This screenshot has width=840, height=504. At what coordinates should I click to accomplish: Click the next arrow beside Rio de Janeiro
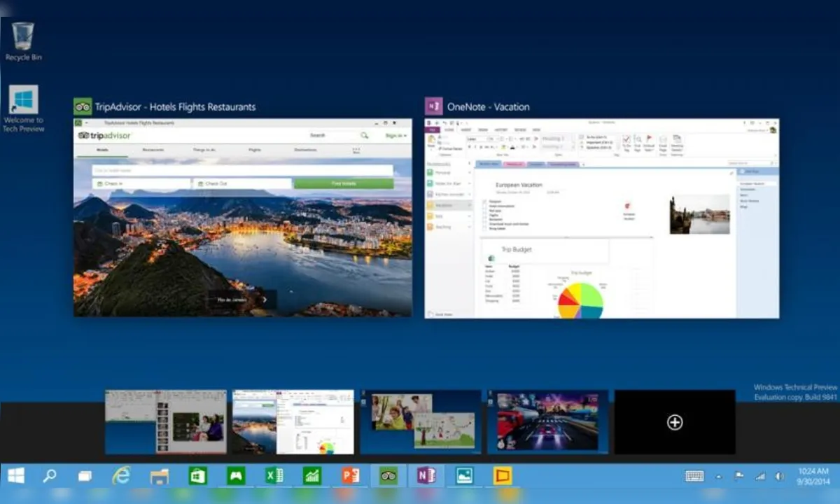tap(265, 300)
